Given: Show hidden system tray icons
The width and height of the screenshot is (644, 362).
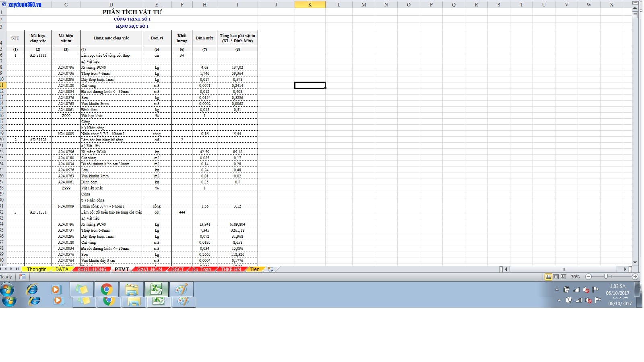Looking at the screenshot, I should (x=557, y=290).
